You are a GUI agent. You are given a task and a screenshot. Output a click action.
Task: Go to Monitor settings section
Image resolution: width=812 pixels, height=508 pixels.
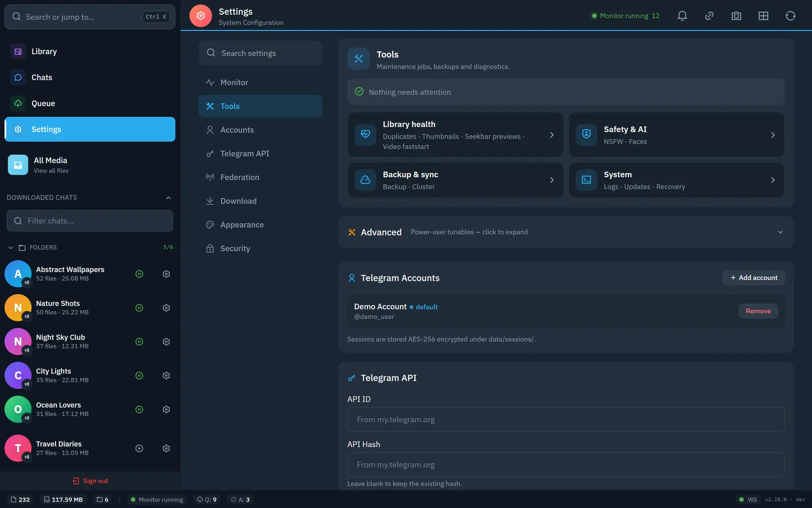(x=260, y=82)
